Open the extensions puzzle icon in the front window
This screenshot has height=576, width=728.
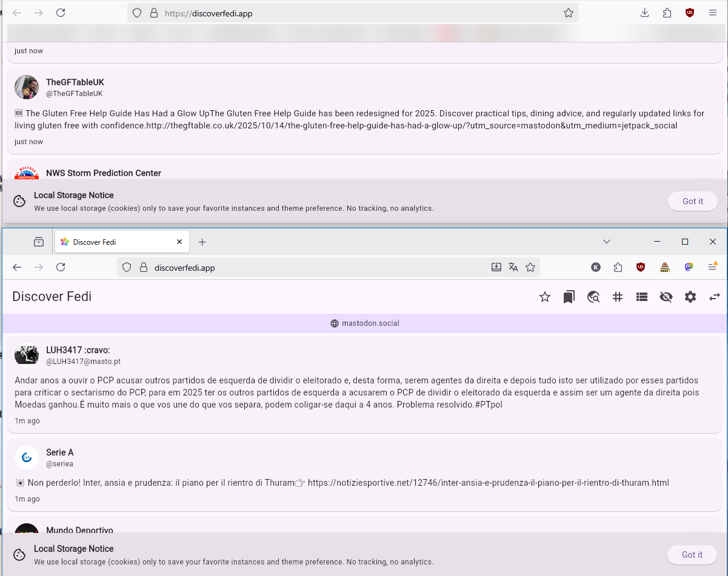click(x=618, y=267)
